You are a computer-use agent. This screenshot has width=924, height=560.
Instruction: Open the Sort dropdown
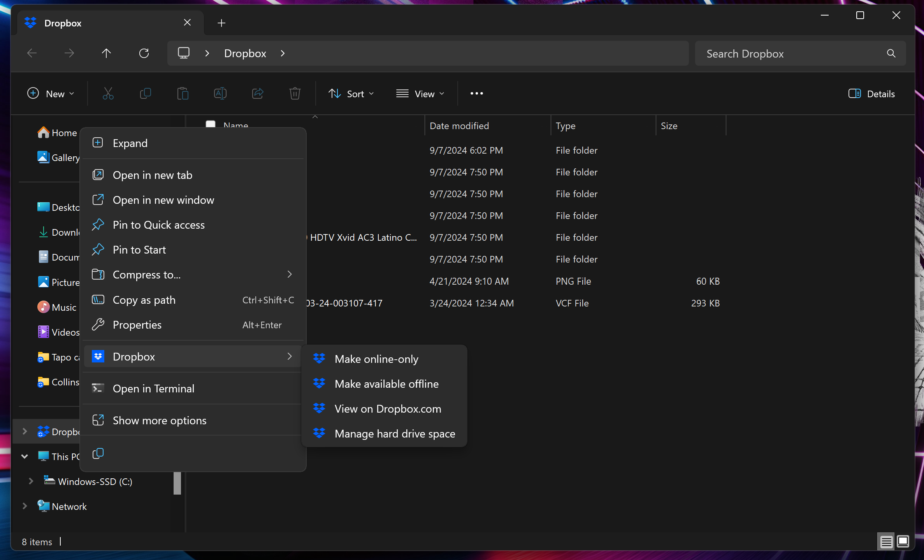click(x=351, y=93)
